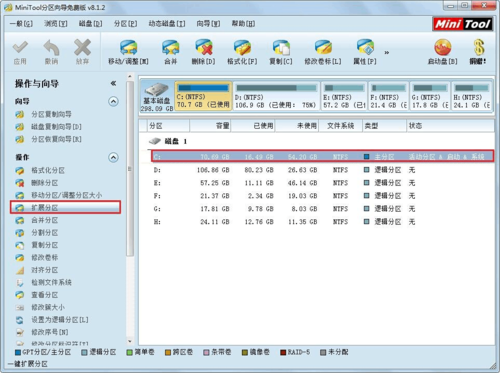This screenshot has height=373, width=500.
Task: Open the 分区 menu
Action: [125, 24]
